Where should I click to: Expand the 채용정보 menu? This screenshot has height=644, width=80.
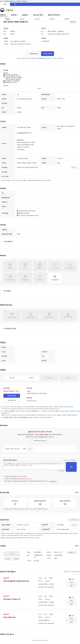click(x=4, y=15)
